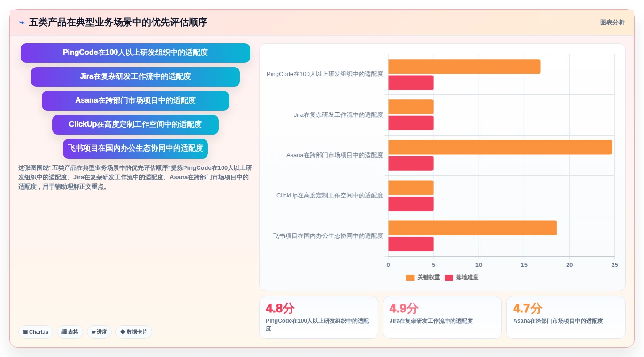Click the Asana y-axis label in the chart
Screen dimensions: 644x357
pos(335,155)
